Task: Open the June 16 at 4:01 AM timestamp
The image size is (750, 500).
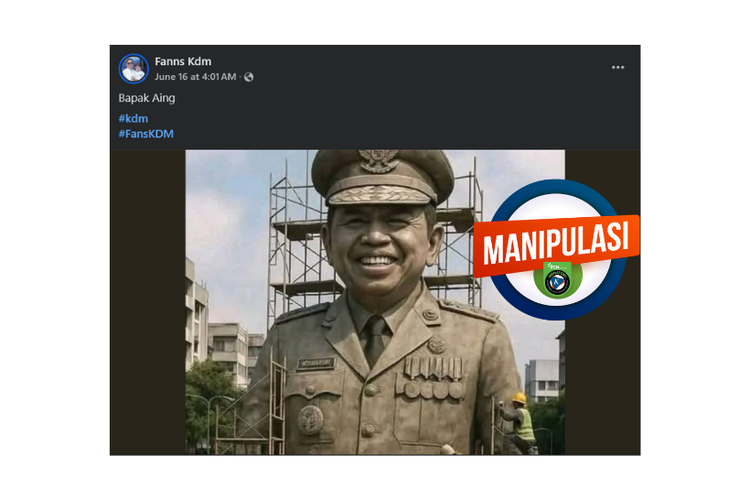Action: (x=196, y=77)
